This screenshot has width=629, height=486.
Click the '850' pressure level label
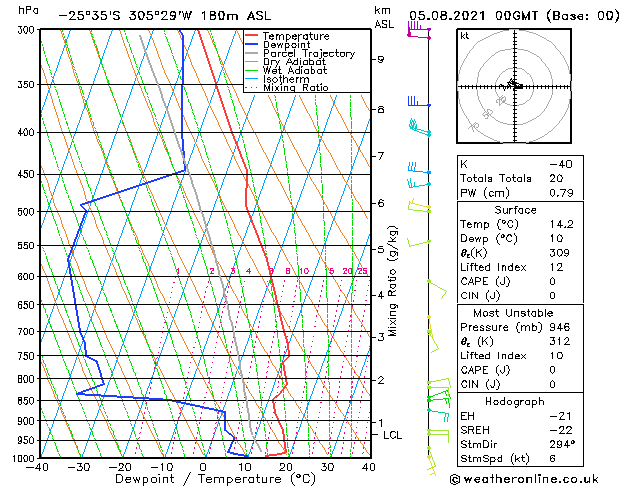28,401
